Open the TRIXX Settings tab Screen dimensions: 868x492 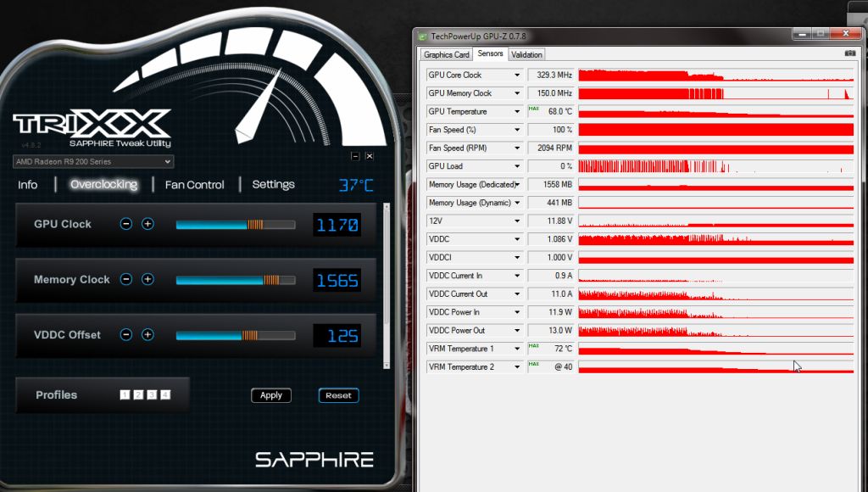(274, 185)
